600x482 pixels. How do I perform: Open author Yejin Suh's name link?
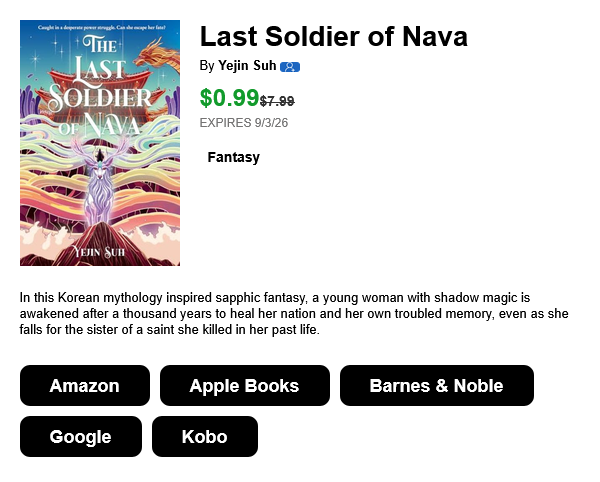247,66
